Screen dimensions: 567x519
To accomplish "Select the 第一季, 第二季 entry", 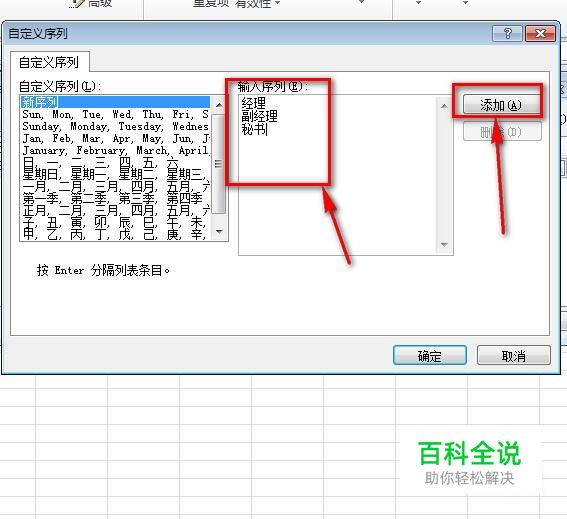I will coord(115,198).
